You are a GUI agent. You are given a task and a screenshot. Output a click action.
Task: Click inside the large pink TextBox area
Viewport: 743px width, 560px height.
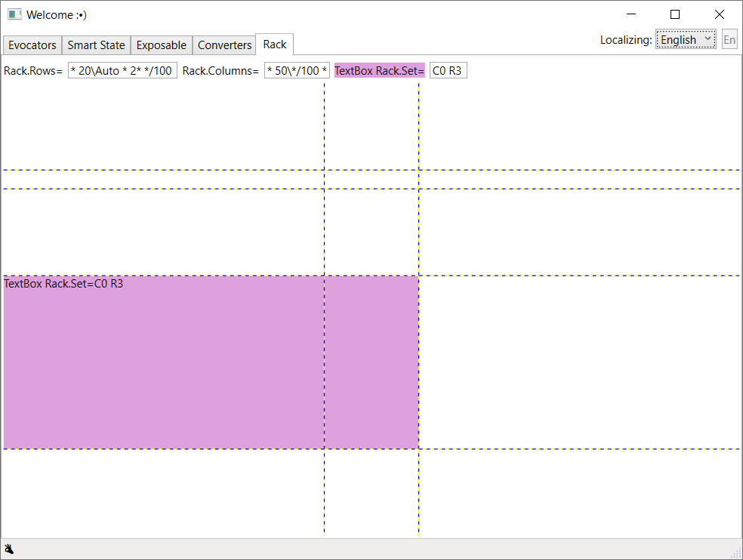(x=211, y=362)
